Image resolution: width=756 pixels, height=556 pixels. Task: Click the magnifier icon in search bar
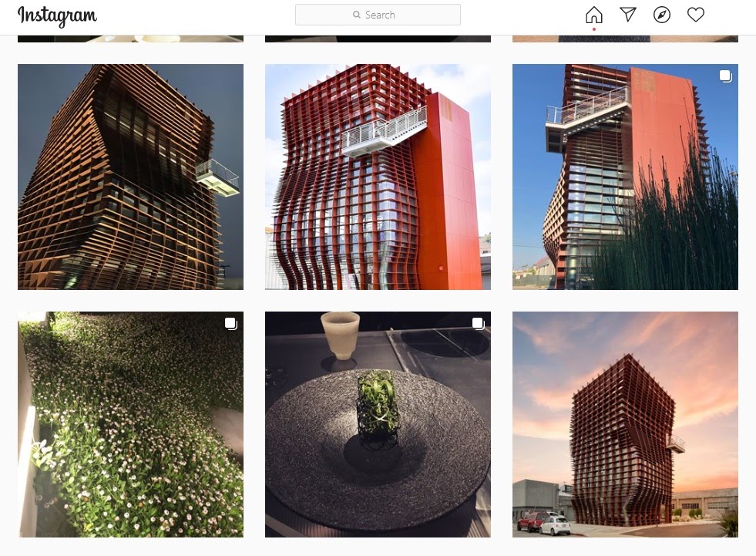356,15
